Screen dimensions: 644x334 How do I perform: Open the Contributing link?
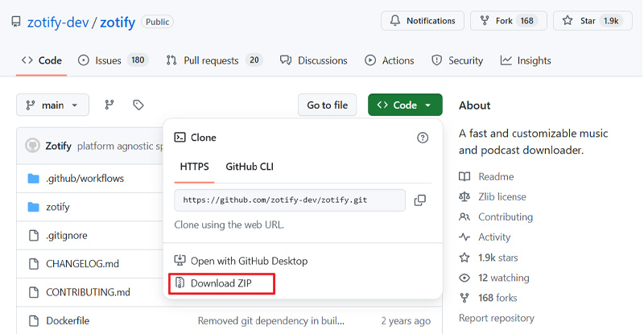point(506,217)
